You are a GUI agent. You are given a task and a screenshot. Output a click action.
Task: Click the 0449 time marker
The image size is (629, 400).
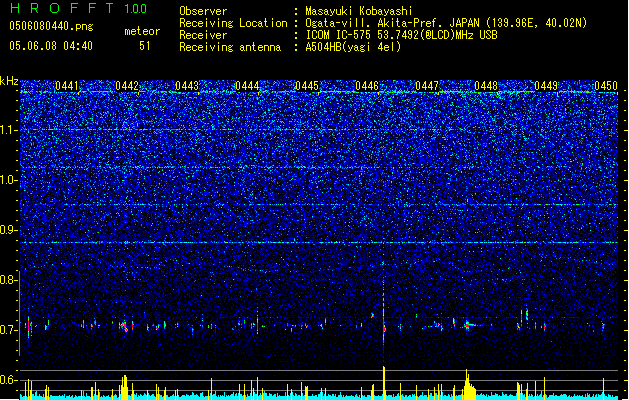(546, 86)
